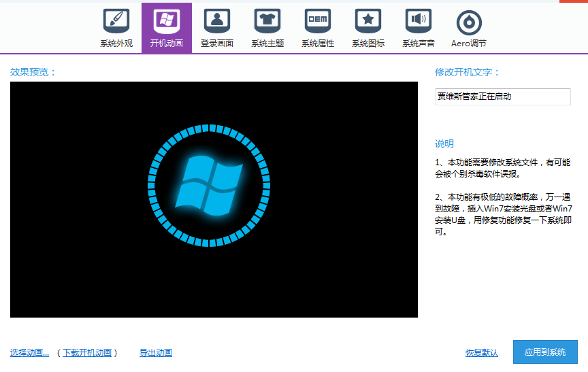
Task: Click the boot animation preview image
Action: 214,199
